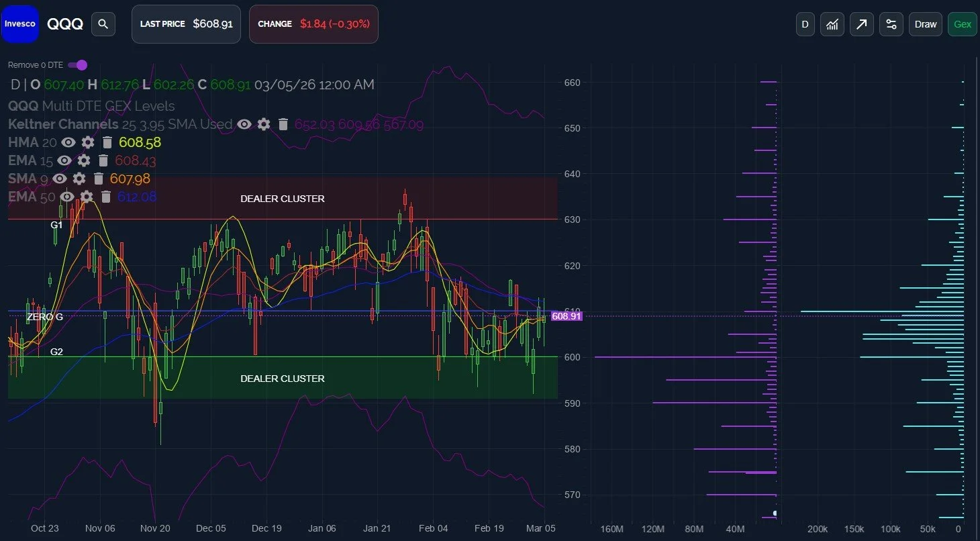The image size is (980, 541).
Task: Click the Invesco logo icon
Action: point(20,23)
